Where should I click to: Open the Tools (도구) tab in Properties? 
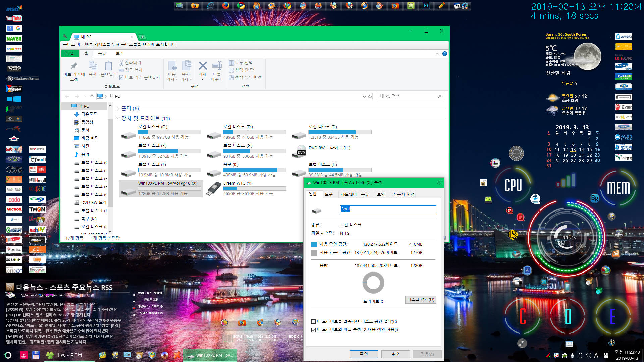point(329,194)
